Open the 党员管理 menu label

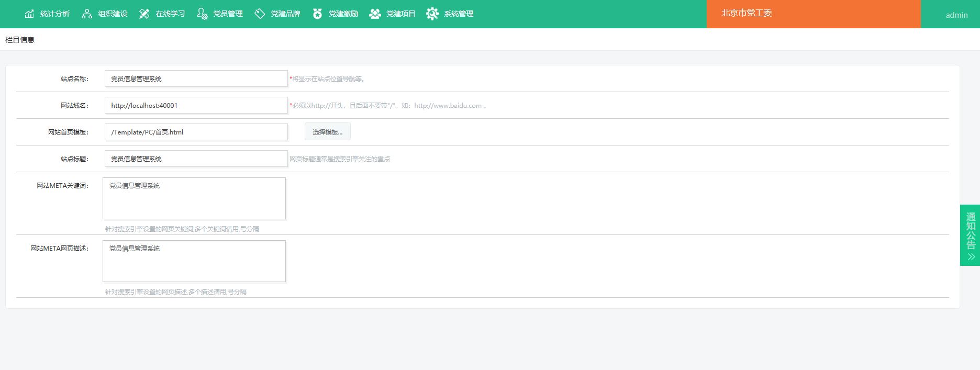click(x=228, y=14)
